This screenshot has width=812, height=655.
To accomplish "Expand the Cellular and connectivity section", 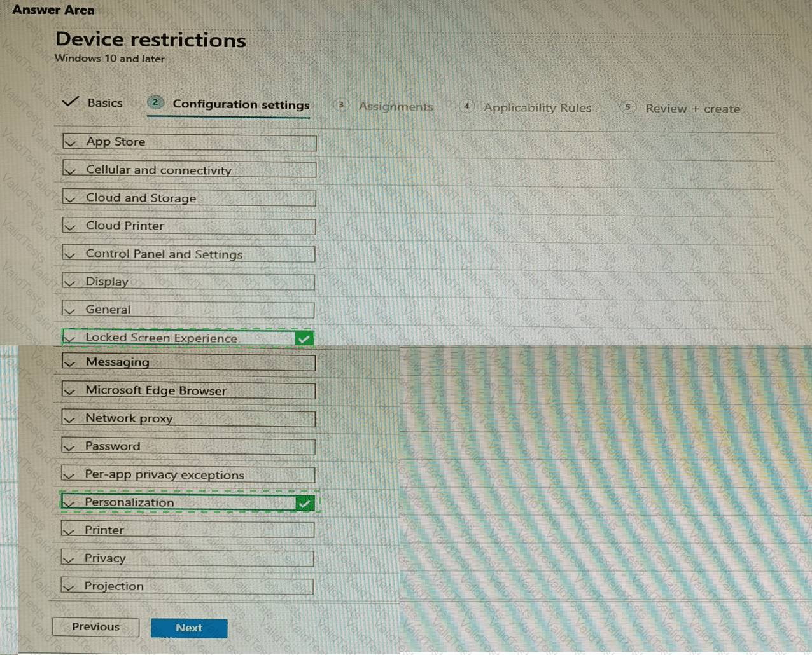I will click(x=189, y=170).
